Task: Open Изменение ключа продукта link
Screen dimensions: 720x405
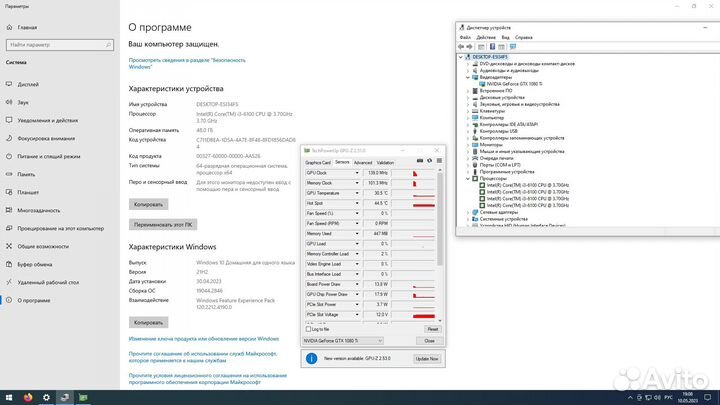Action: coord(204,339)
